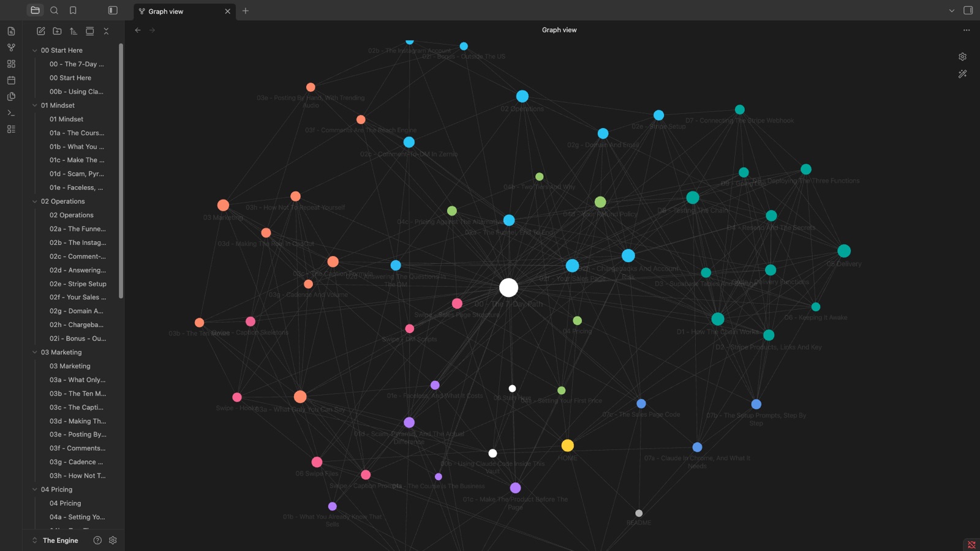Select the 02e Stripe Setup node
Image resolution: width=980 pixels, height=551 pixels.
[658, 115]
